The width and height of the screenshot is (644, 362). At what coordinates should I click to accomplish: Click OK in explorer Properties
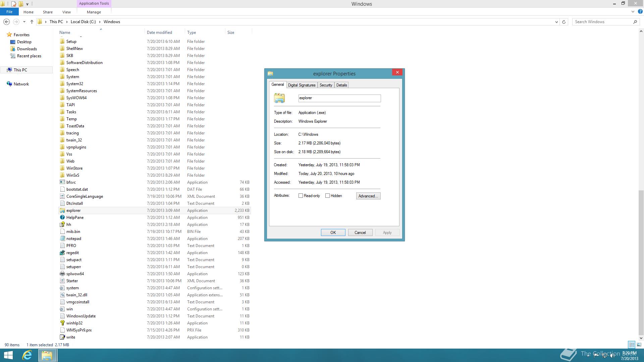click(333, 233)
